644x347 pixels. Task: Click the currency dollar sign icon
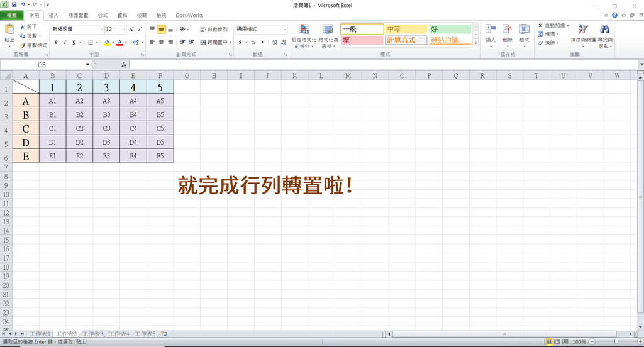[240, 42]
